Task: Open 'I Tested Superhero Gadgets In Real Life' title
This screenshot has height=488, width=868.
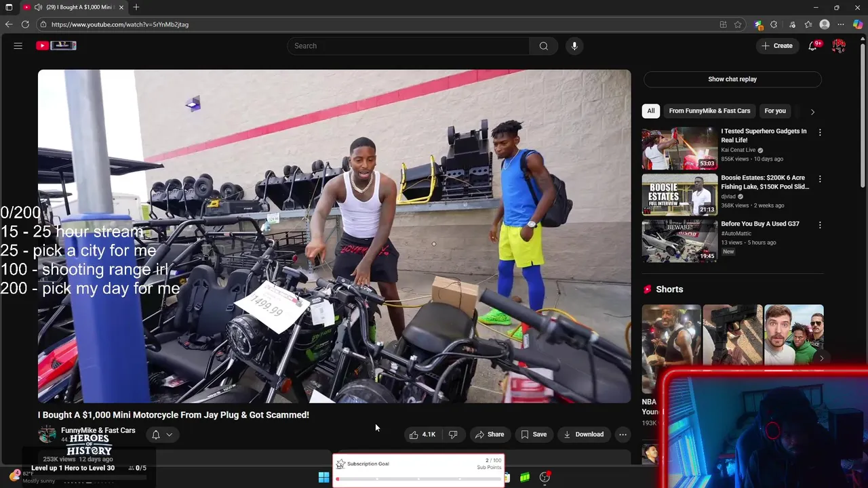Action: (764, 136)
